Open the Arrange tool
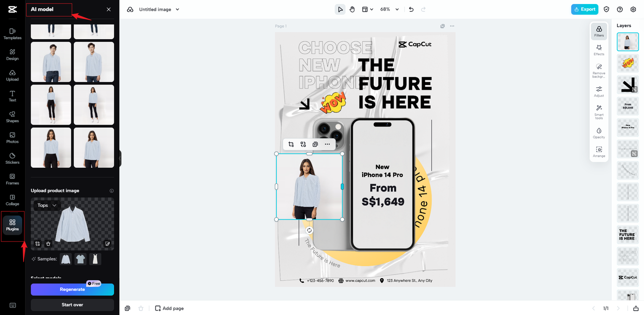The width and height of the screenshot is (644, 315). click(599, 152)
